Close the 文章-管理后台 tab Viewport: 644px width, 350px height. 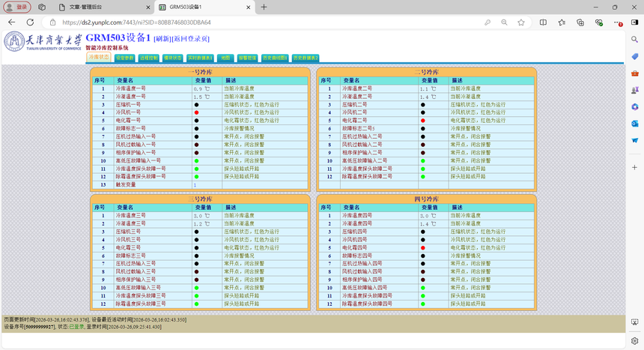[x=148, y=7]
